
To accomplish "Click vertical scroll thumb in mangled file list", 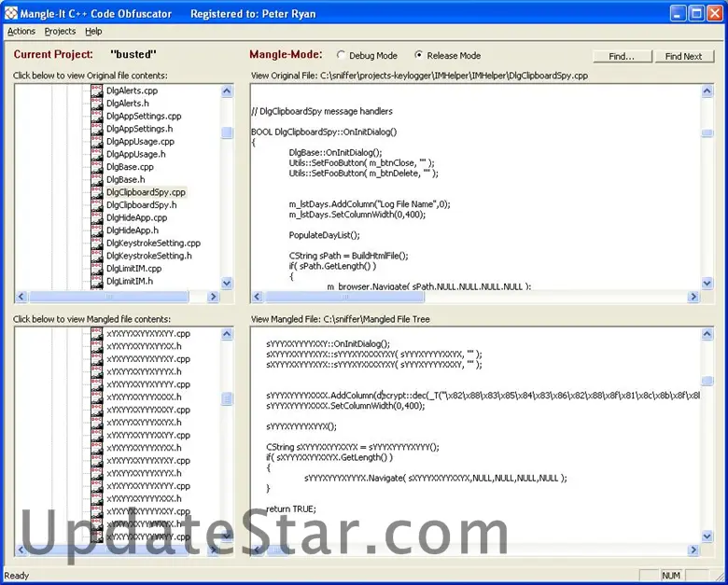I will tap(227, 398).
